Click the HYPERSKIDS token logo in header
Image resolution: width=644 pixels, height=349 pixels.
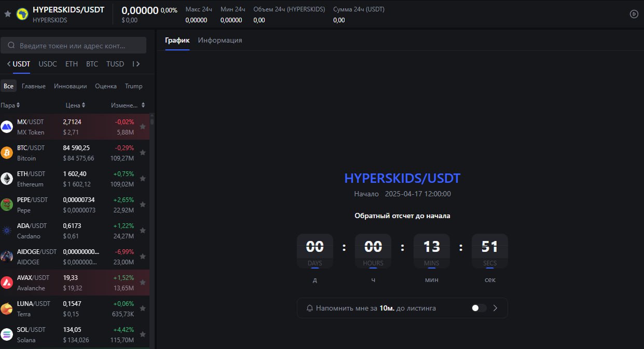point(22,14)
